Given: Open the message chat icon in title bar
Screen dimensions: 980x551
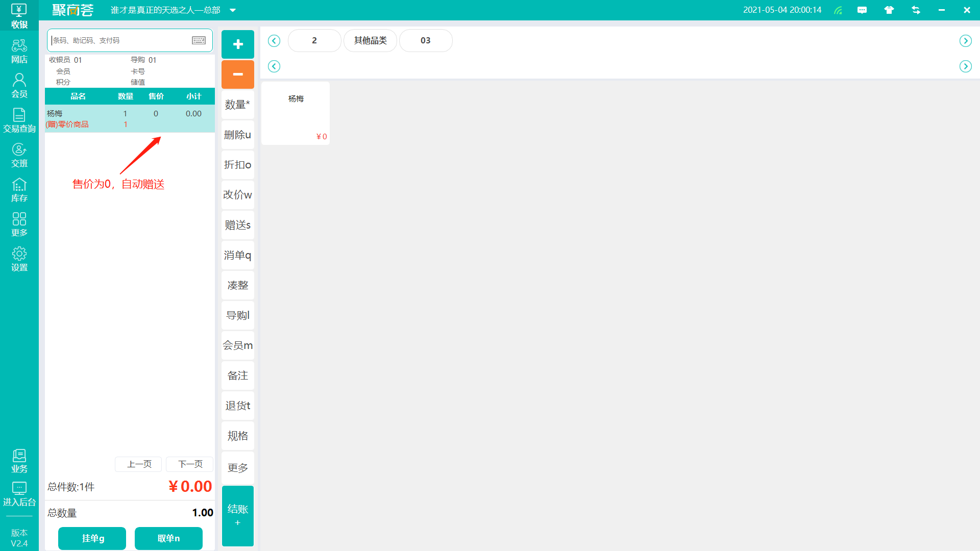Looking at the screenshot, I should (862, 10).
